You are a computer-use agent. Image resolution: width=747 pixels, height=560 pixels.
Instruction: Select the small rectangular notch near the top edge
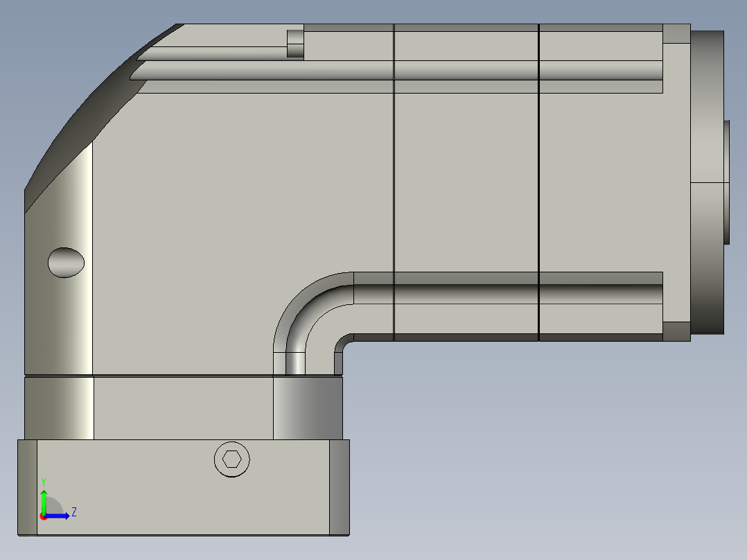click(x=295, y=44)
